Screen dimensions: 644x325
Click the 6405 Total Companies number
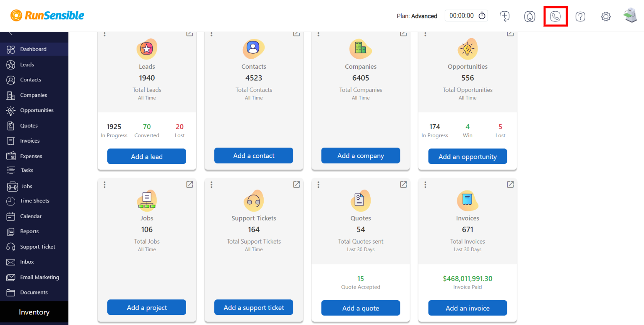point(361,78)
